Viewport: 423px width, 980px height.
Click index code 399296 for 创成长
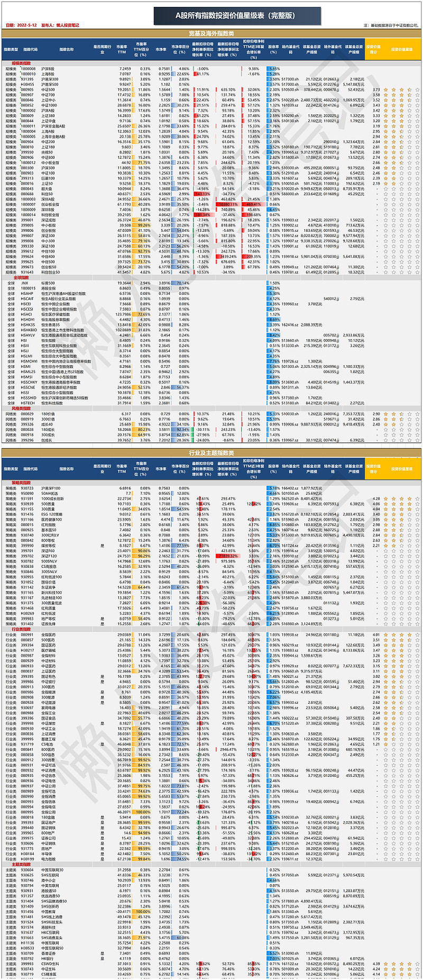pos(27,440)
